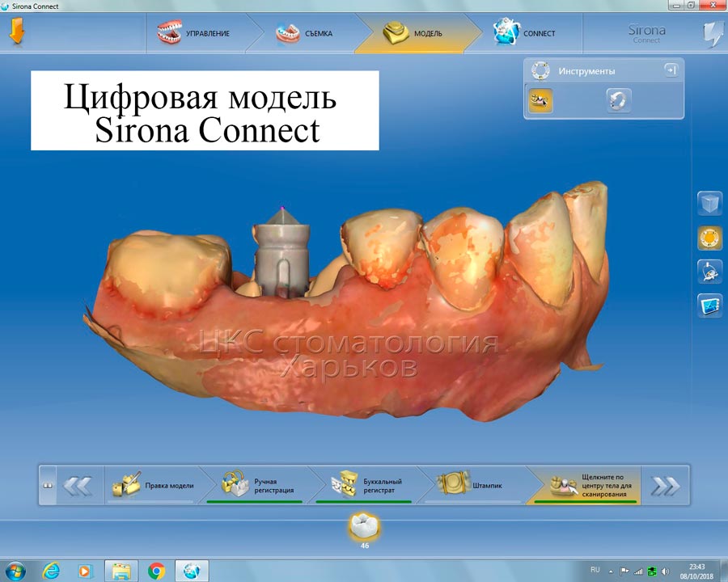
Task: Toggle the orange tools wheel side button
Action: (x=709, y=238)
